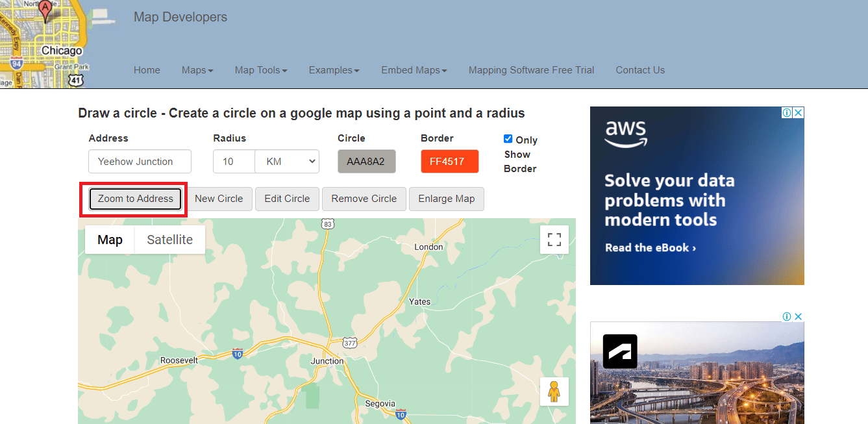Close the lower ad with X icon
This screenshot has width=868, height=424.
pos(799,317)
